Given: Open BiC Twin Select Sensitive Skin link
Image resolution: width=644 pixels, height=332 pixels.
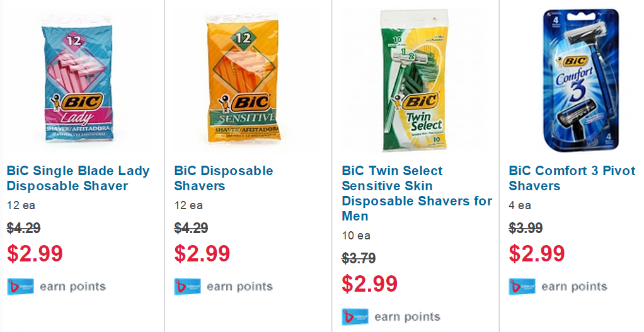Looking at the screenshot, I should click(x=417, y=193).
